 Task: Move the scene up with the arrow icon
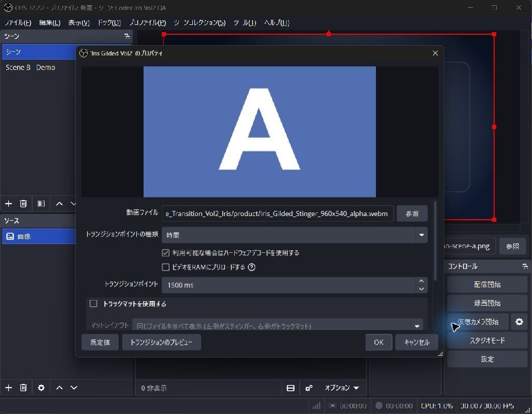click(x=59, y=204)
